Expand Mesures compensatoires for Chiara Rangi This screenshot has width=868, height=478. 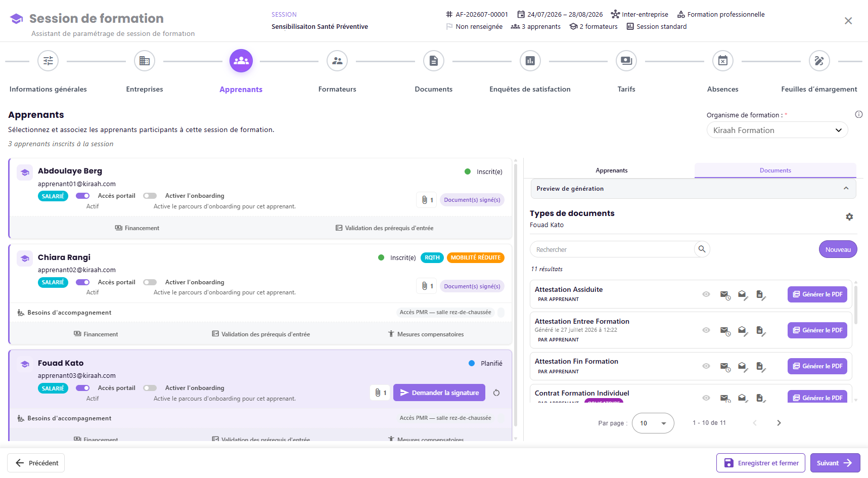[x=426, y=334]
